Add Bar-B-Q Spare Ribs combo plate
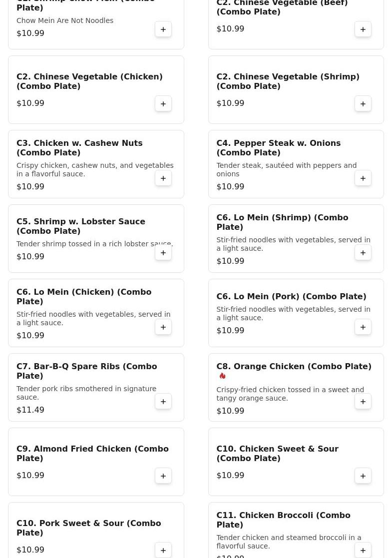 [x=163, y=402]
